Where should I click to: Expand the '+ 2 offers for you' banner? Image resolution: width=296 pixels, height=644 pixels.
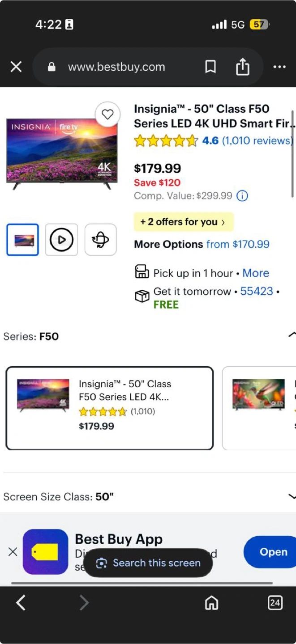[x=183, y=222]
